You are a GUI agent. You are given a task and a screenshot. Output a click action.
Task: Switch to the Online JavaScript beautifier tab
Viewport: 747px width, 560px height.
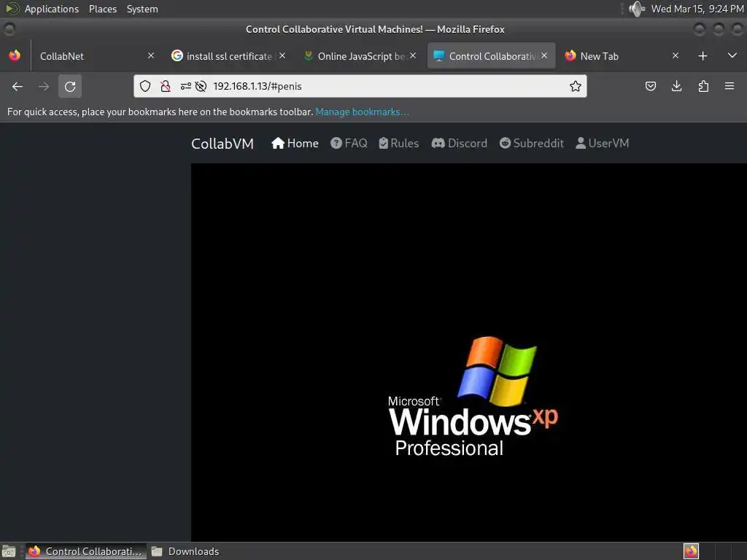tap(360, 56)
